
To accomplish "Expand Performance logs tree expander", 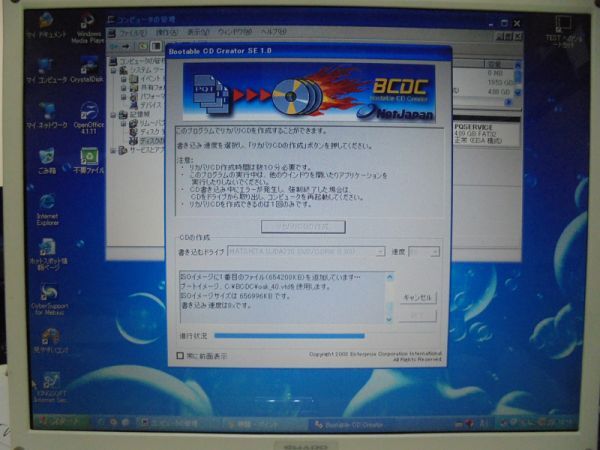I will point(123,97).
